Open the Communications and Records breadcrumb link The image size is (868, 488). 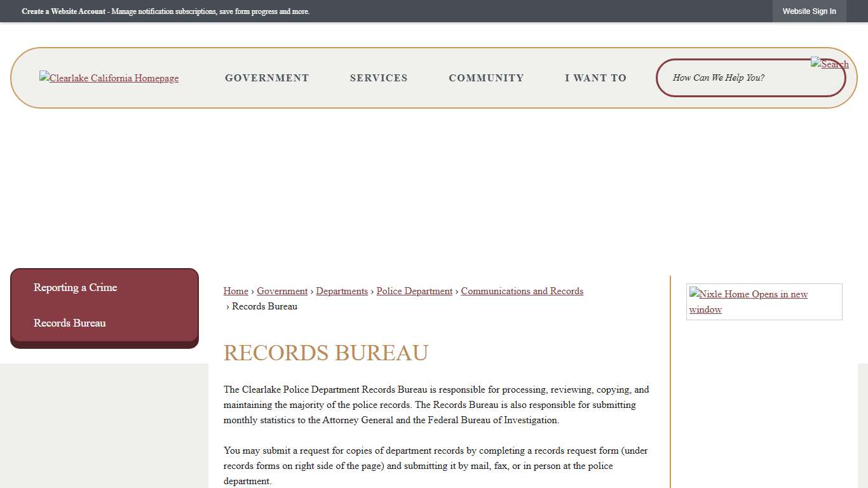[x=522, y=290]
